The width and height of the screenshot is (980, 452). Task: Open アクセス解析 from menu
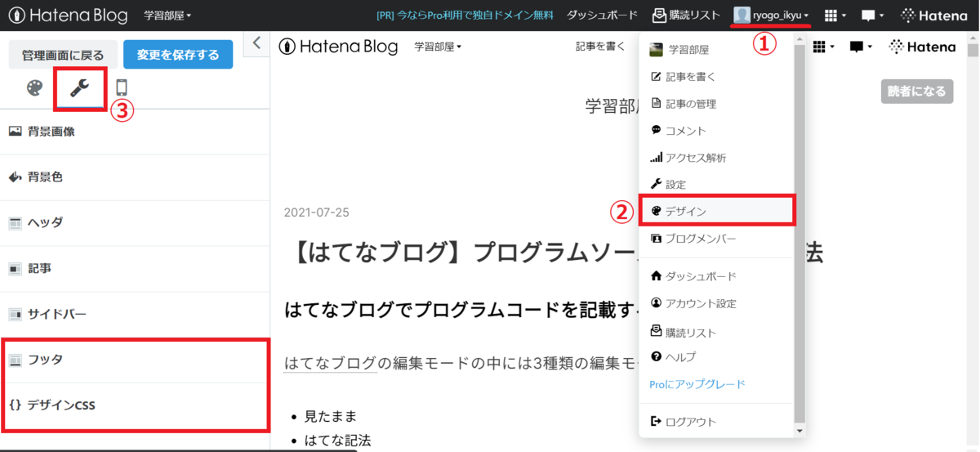(x=716, y=158)
